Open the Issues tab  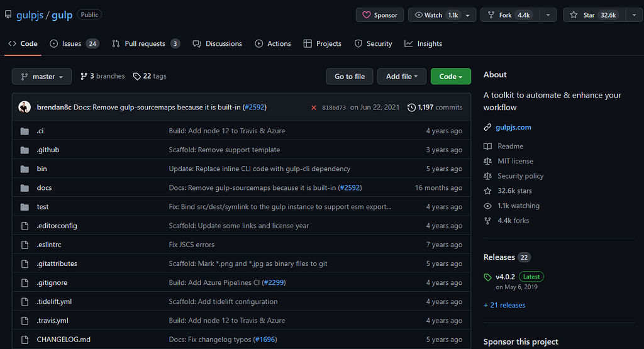click(74, 43)
